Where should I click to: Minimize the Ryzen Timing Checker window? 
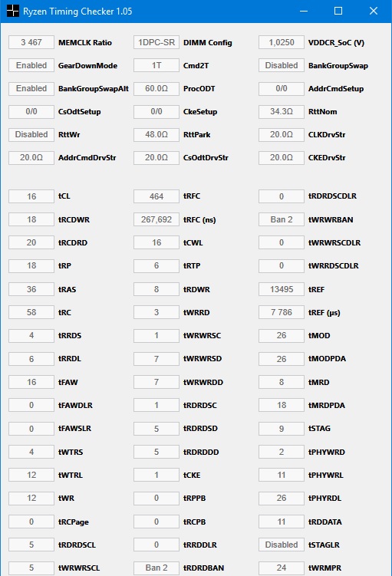[304, 11]
